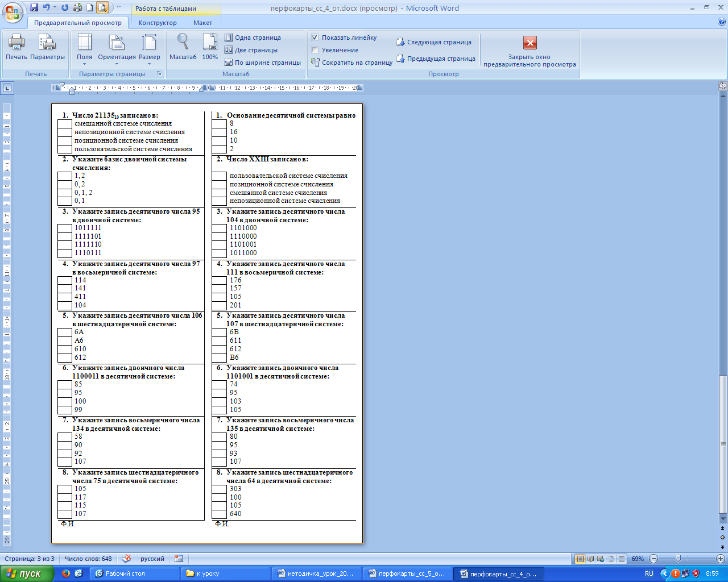728x582 pixels.
Task: Click the New document icon in Quick Access toolbar
Action: (89, 7)
